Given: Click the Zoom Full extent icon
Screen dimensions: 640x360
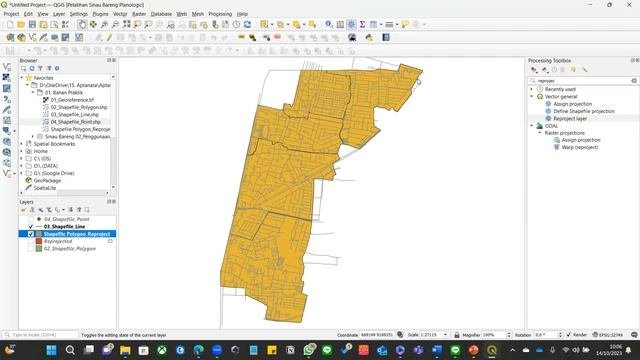Looking at the screenshot, I should (x=127, y=24).
